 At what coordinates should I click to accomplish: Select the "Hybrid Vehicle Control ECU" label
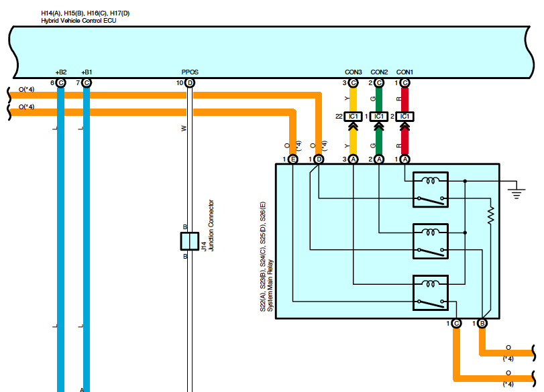(78, 21)
